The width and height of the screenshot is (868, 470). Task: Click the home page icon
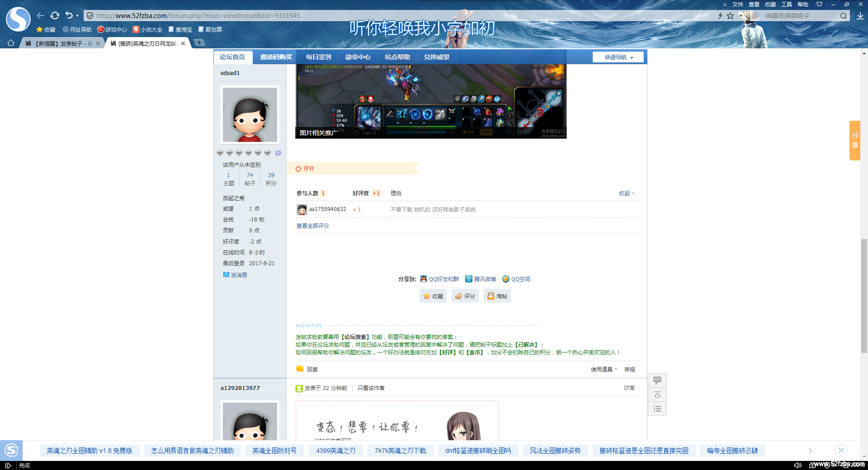(x=11, y=43)
